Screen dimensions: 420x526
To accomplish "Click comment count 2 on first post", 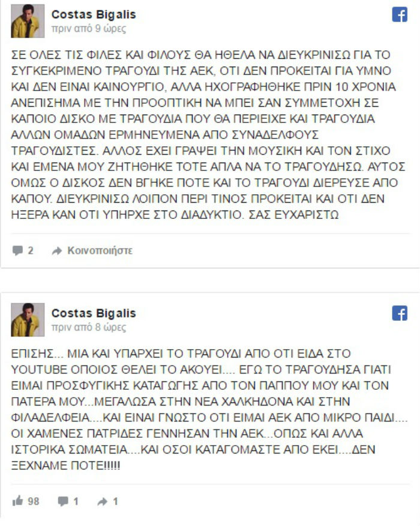I will tap(31, 250).
